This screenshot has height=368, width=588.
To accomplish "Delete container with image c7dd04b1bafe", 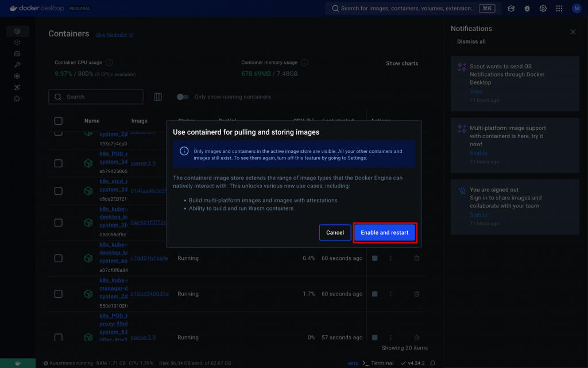I will pyautogui.click(x=417, y=258).
